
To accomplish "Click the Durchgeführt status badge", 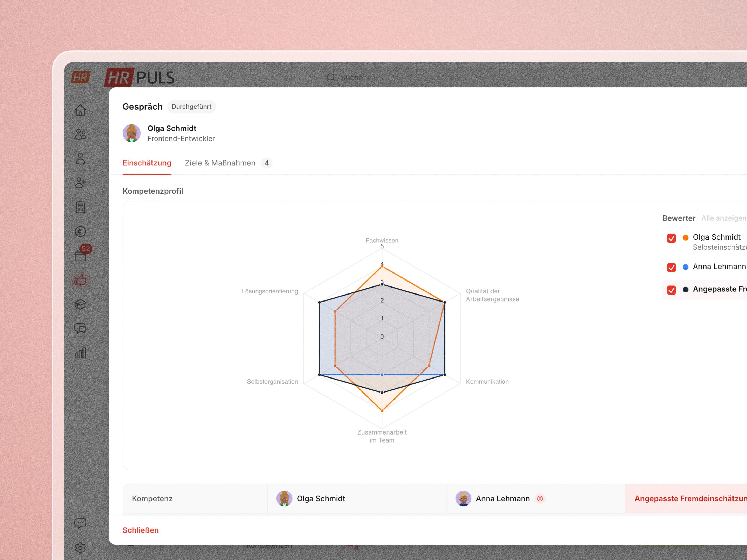I will tap(191, 107).
